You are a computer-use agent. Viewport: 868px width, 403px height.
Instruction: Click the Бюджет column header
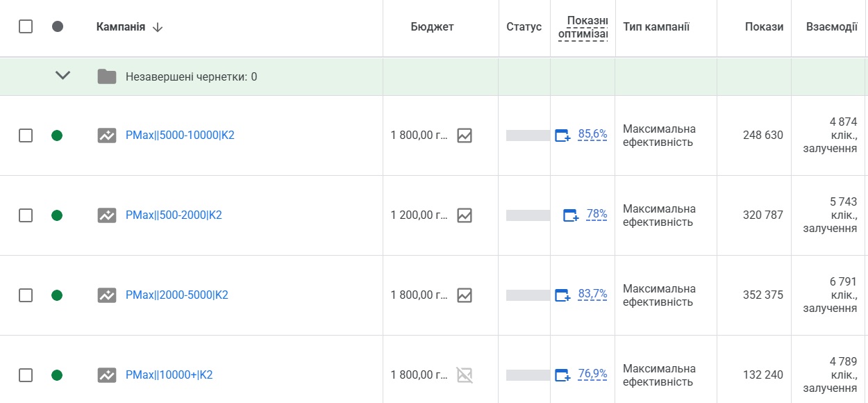[x=432, y=27]
